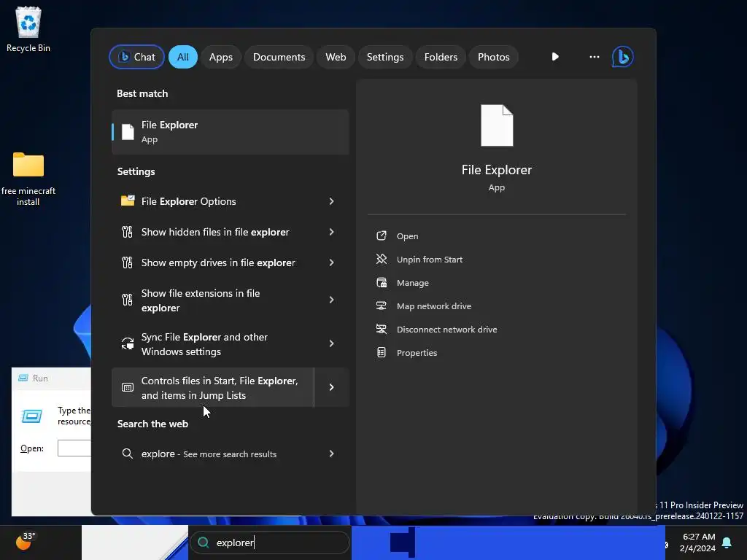Click icon beside Show file extensions
This screenshot has width=747, height=560.
click(127, 300)
